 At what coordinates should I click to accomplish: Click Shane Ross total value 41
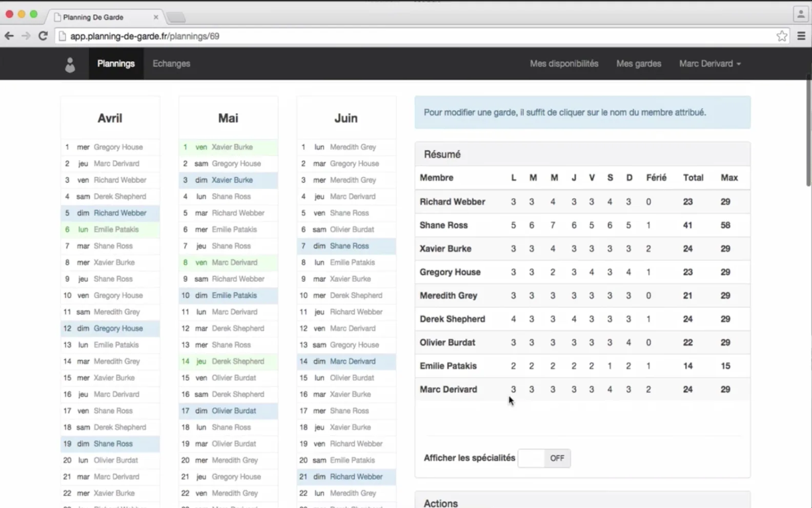[x=687, y=225]
